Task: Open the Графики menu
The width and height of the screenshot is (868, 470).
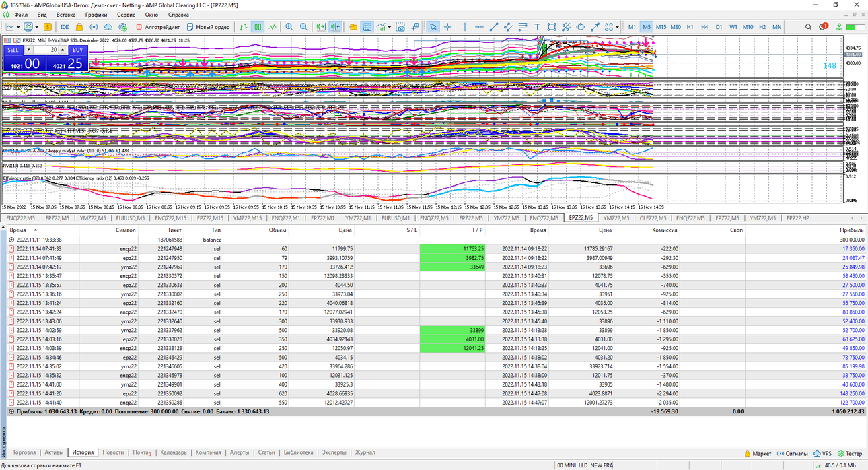Action: (x=96, y=14)
